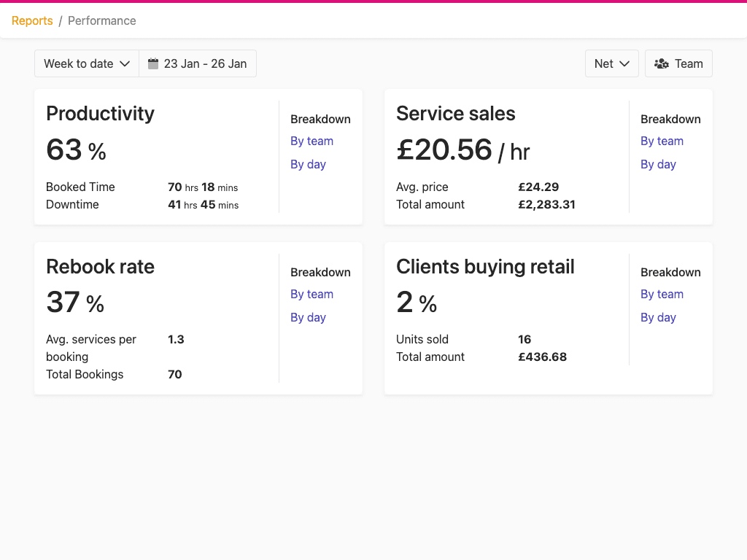Image resolution: width=747 pixels, height=560 pixels.
Task: View Service sales breakdown by team
Action: coord(662,141)
